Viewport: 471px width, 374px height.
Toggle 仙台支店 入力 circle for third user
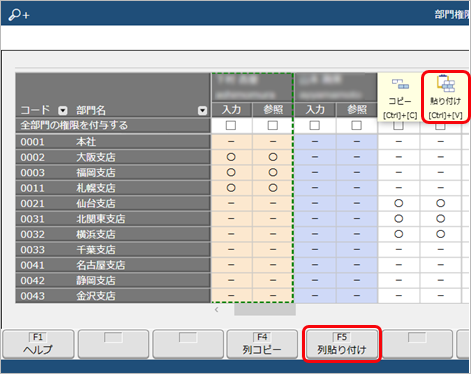click(399, 203)
